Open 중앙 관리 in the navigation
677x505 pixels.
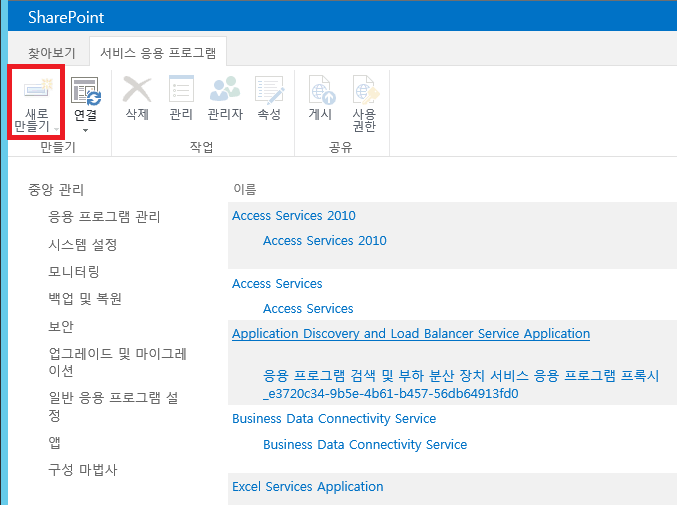coord(56,189)
